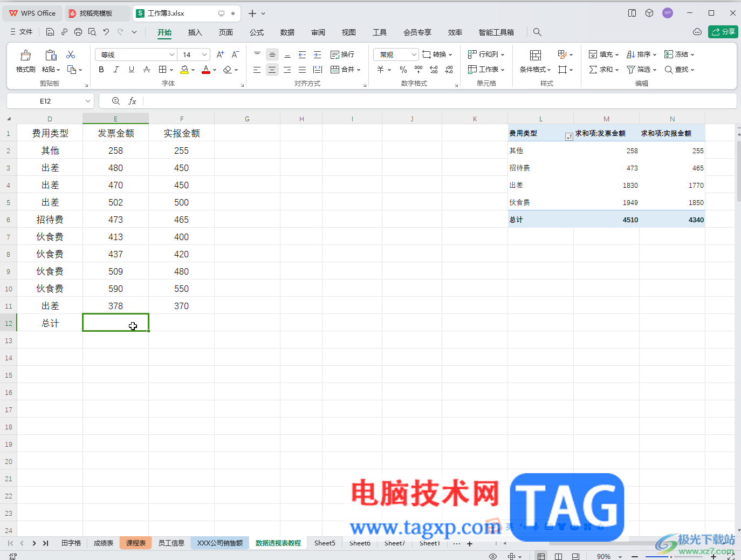Screen dimensions: 741x560
Task: Click the Undo arrow icon
Action: click(106, 32)
